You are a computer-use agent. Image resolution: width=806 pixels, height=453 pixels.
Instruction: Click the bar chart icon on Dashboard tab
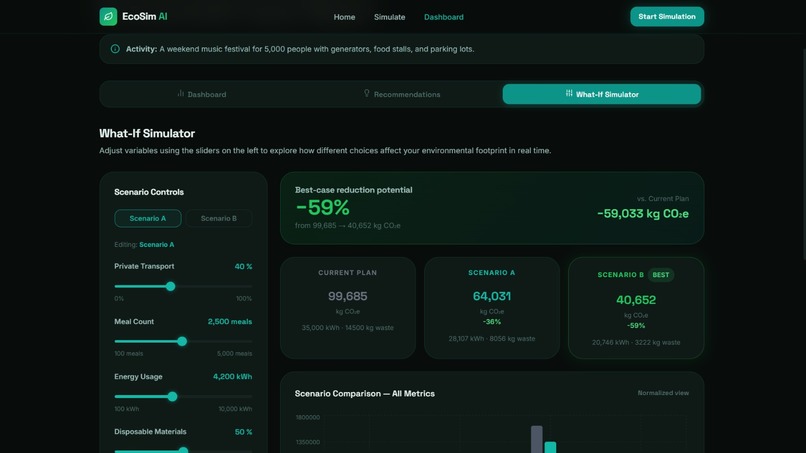click(180, 94)
